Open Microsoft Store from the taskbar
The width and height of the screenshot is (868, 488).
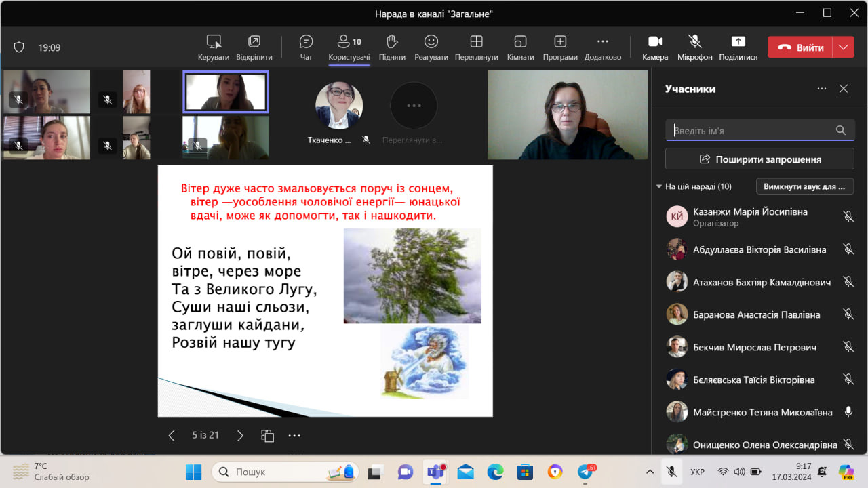coord(525,472)
